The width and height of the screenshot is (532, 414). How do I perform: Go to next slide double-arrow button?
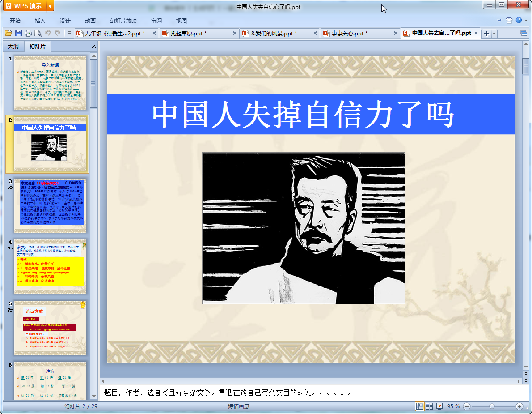click(526, 380)
